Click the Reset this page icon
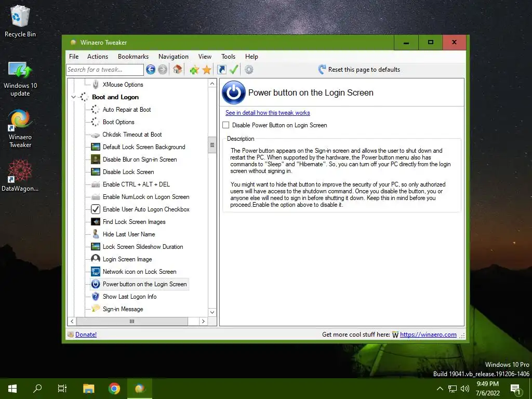Image resolution: width=532 pixels, height=399 pixels. (x=322, y=70)
